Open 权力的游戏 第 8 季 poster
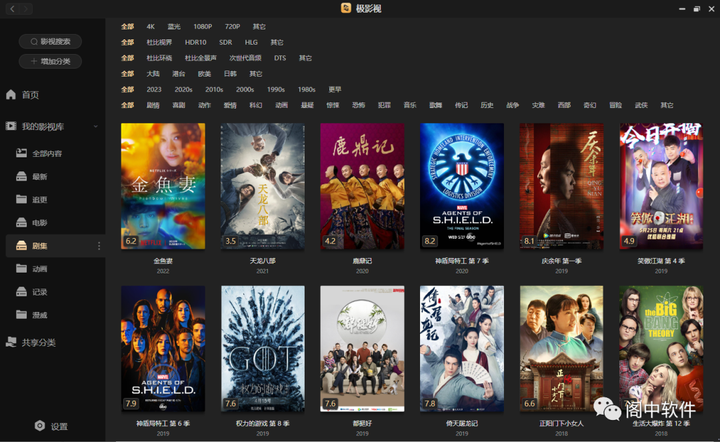The image size is (720, 442). coord(262,349)
